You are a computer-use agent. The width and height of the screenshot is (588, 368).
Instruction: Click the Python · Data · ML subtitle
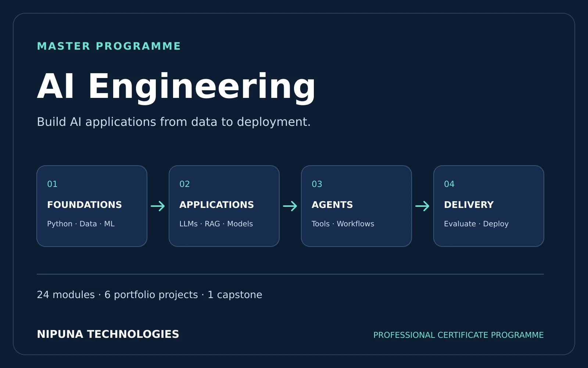pyautogui.click(x=81, y=224)
